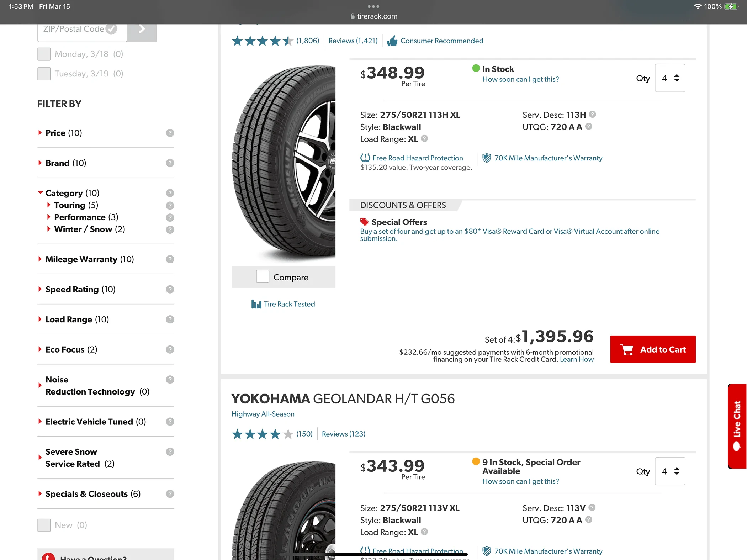The image size is (747, 560).
Task: Click the help icon next to Eco Focus
Action: click(x=170, y=349)
